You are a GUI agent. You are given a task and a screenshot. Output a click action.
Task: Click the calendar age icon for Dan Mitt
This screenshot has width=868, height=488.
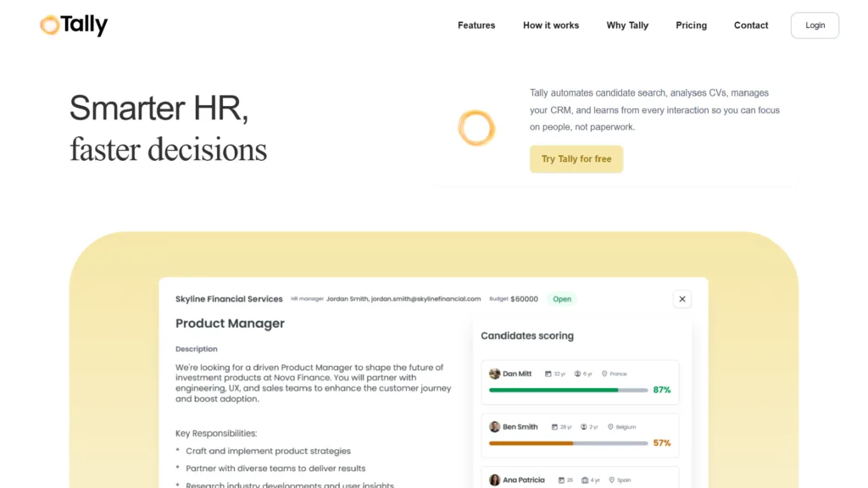pyautogui.click(x=548, y=374)
